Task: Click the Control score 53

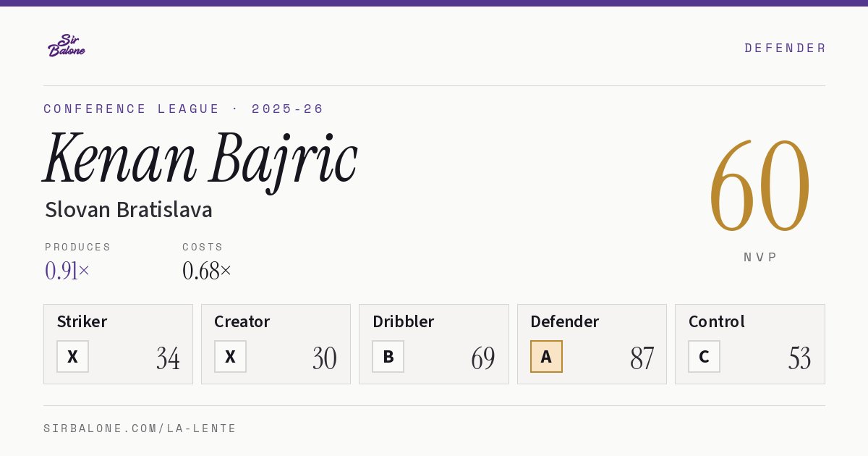Action: [799, 358]
